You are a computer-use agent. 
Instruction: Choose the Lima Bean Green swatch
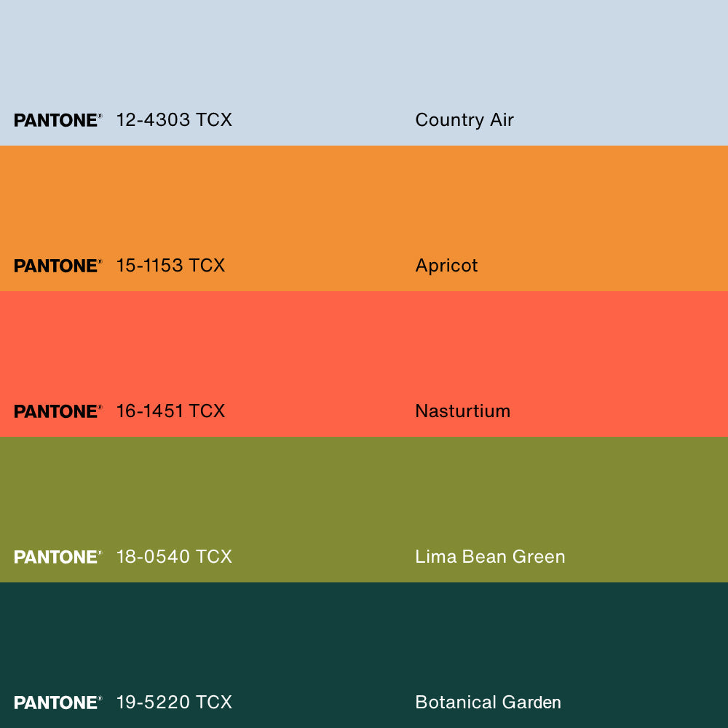click(x=364, y=510)
